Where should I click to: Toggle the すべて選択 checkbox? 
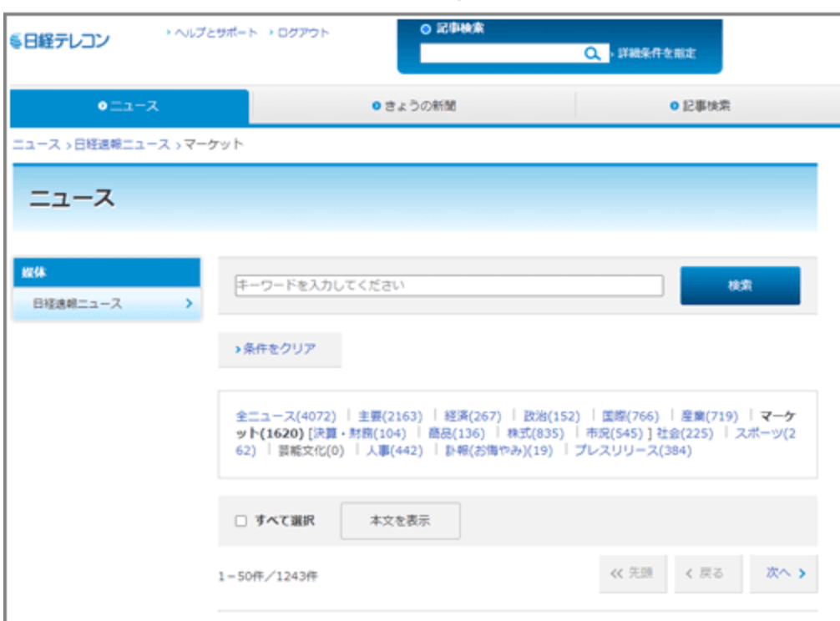[241, 521]
